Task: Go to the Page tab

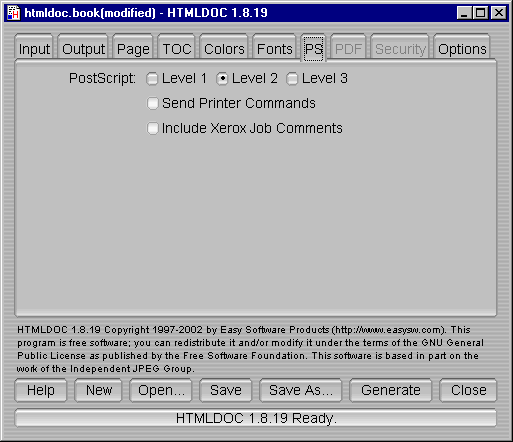Action: click(x=133, y=49)
